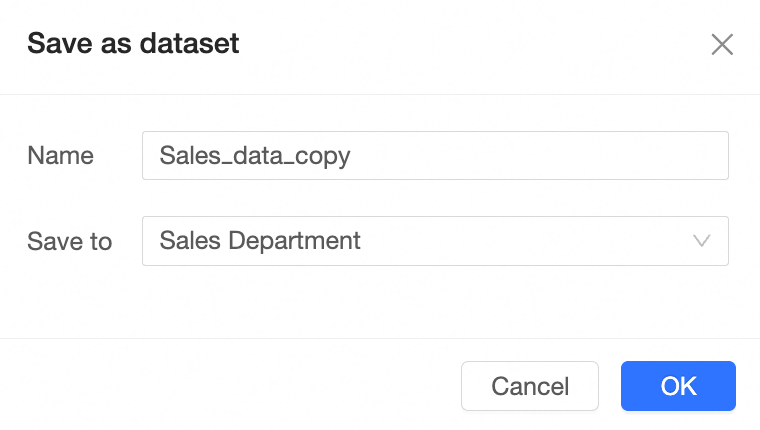Click the Name input field
The height and width of the screenshot is (430, 760).
pyautogui.click(x=435, y=156)
